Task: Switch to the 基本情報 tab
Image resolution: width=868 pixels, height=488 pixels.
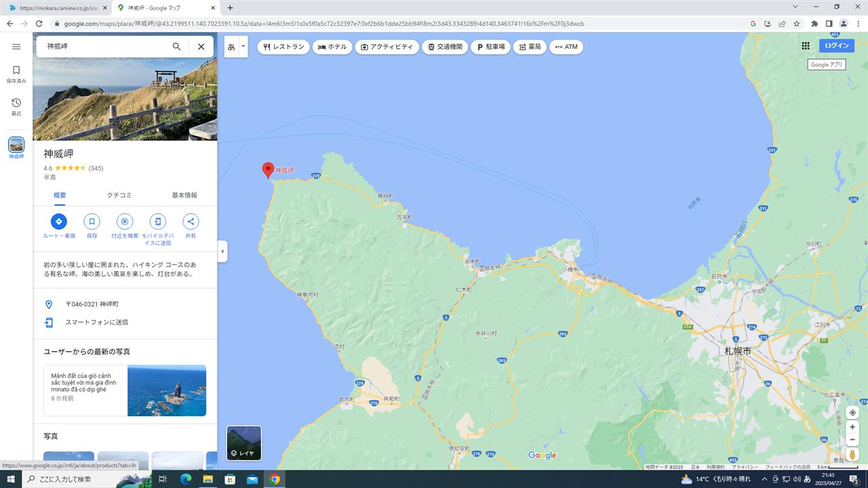Action: pos(184,195)
